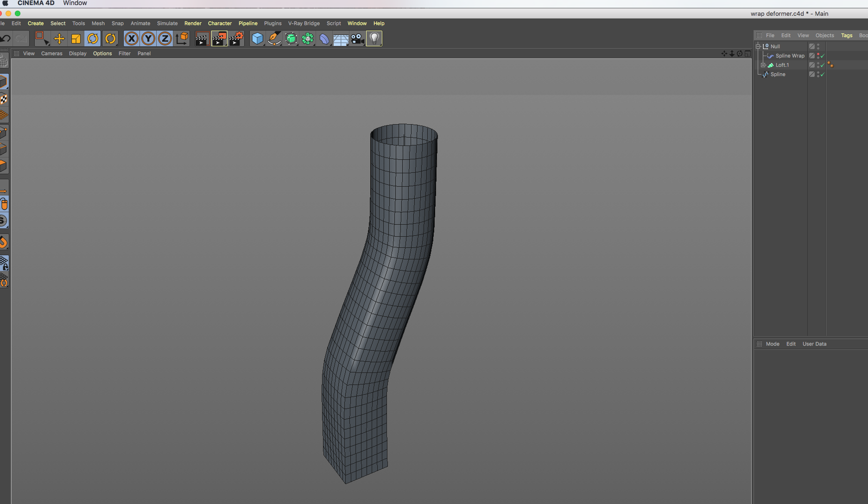
Task: Open the Attribute Manager User Data menu
Action: click(814, 344)
